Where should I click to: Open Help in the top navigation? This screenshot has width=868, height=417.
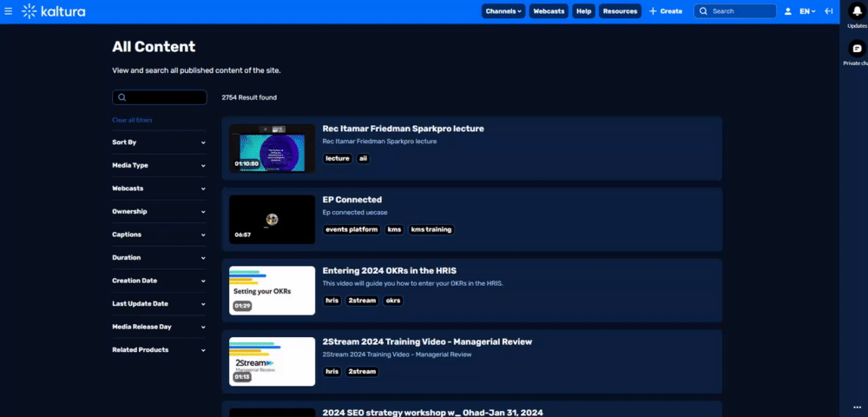pos(583,11)
